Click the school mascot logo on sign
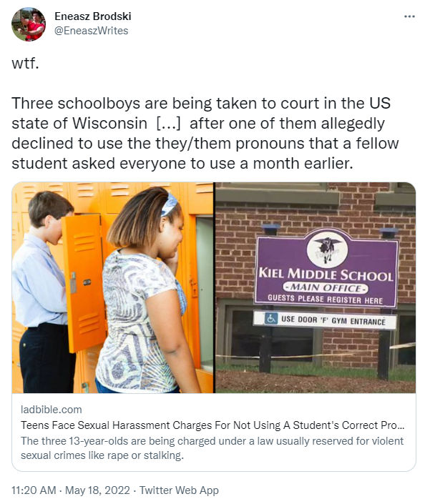The width and height of the screenshot is (425, 504). 327,249
